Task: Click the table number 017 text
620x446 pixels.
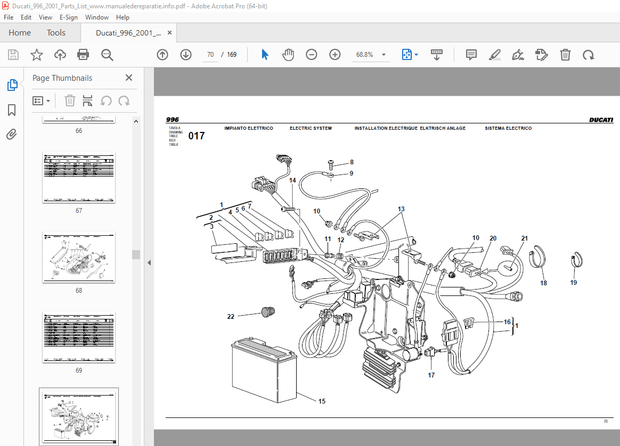Action: point(197,136)
